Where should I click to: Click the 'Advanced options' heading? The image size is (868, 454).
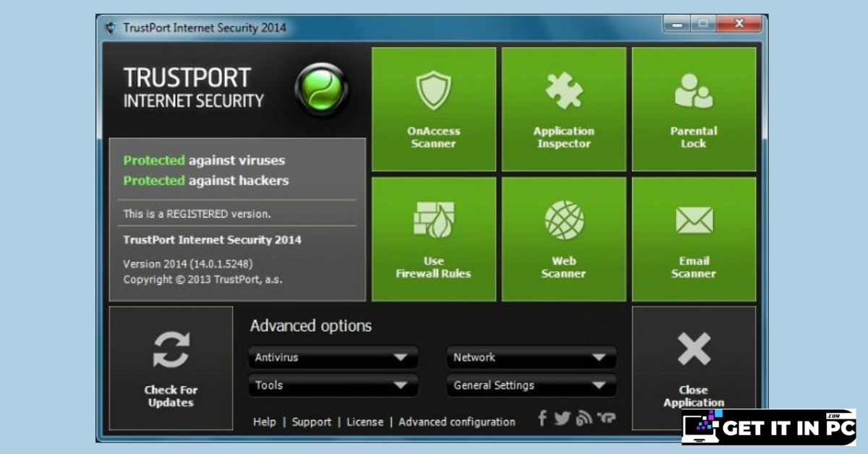coord(311,326)
